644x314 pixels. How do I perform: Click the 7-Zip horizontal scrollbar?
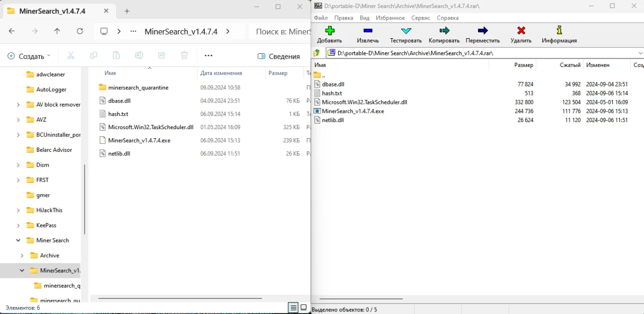coord(361,299)
